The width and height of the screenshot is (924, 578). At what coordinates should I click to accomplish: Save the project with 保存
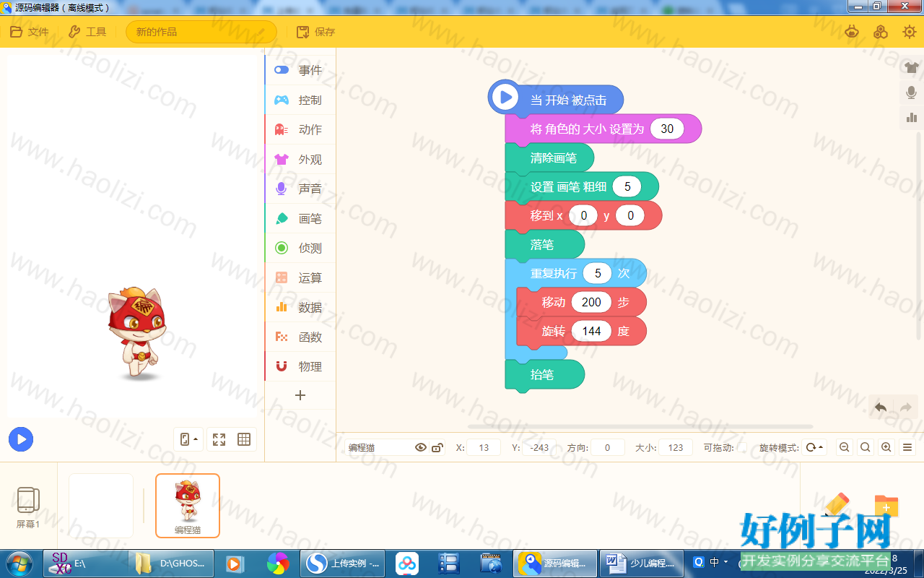pyautogui.click(x=316, y=32)
